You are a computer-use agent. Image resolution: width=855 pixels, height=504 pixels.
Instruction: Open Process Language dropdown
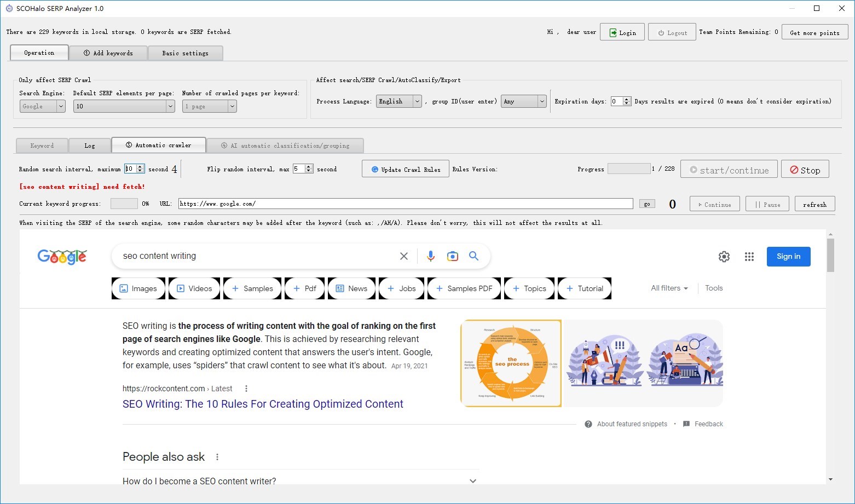[398, 101]
